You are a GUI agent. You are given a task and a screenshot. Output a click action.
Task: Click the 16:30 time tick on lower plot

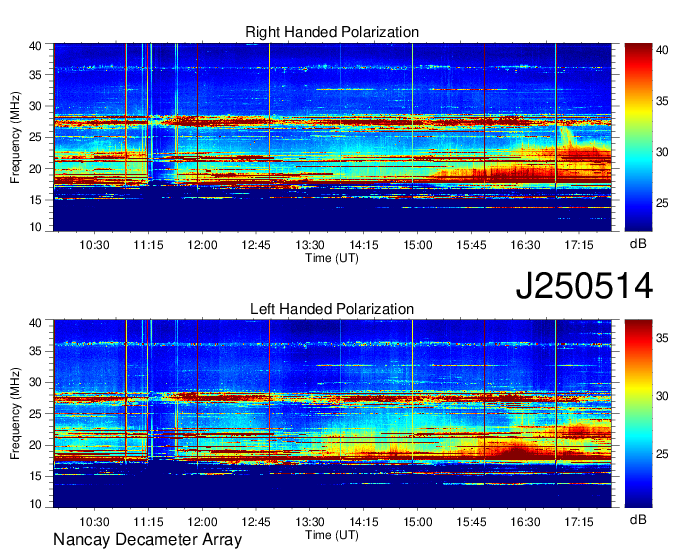coord(525,522)
